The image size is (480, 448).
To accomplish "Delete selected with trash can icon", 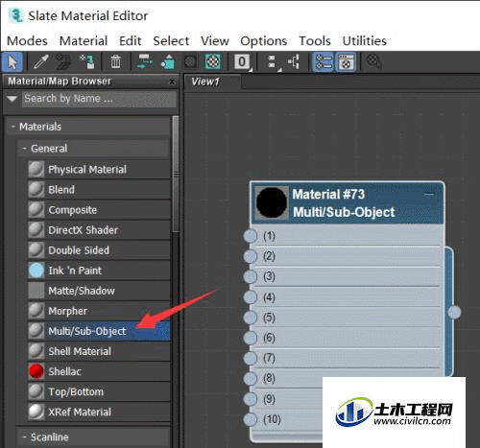I will click(x=115, y=61).
